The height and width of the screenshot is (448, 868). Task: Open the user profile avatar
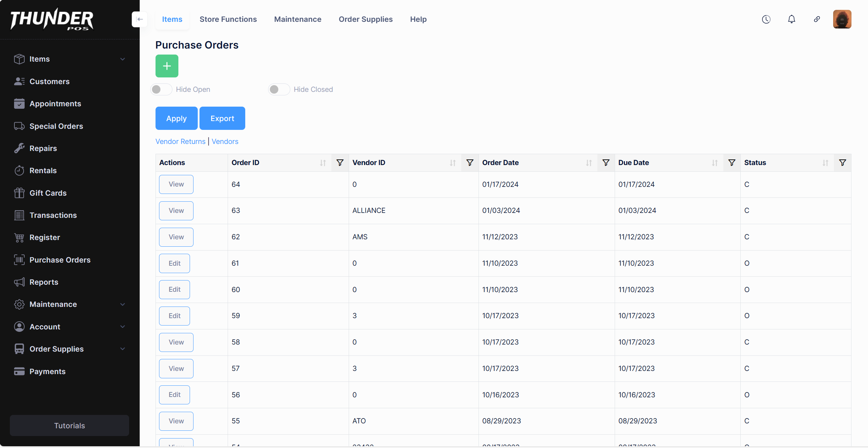(x=842, y=19)
